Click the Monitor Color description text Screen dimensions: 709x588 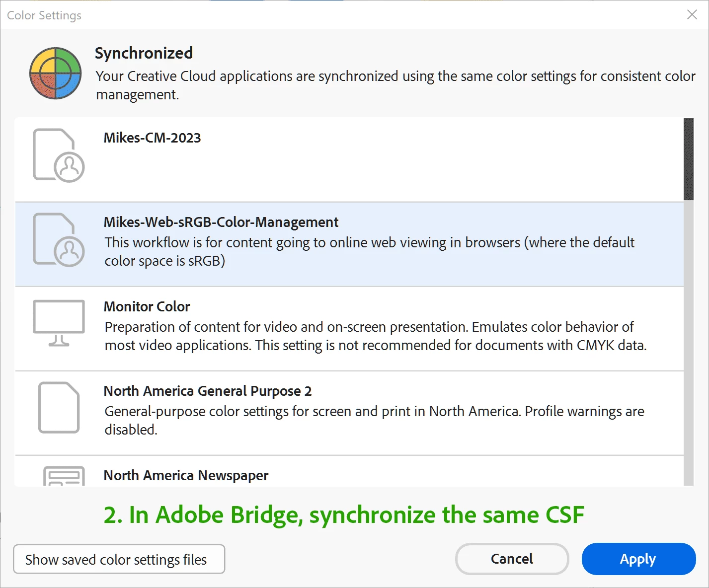point(375,336)
